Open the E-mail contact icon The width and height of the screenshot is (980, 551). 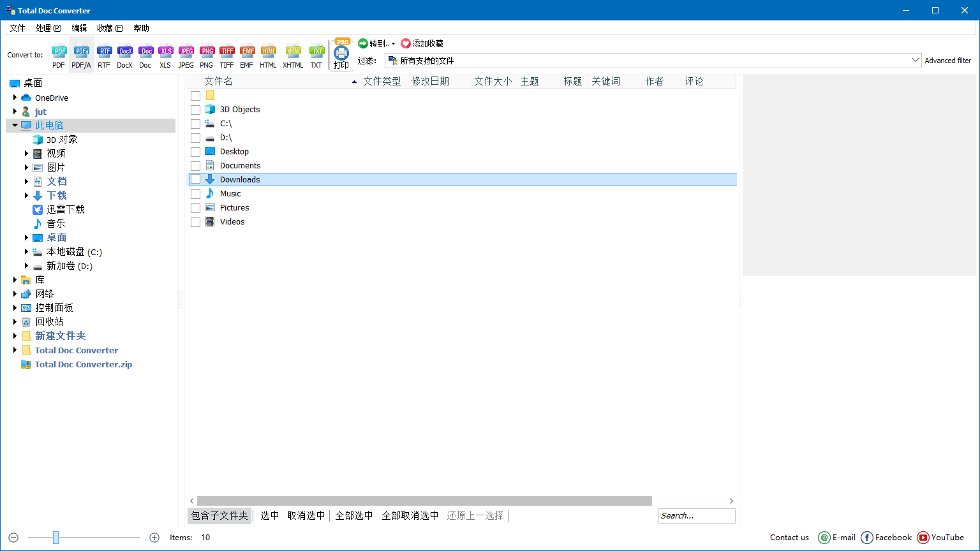pyautogui.click(x=824, y=538)
